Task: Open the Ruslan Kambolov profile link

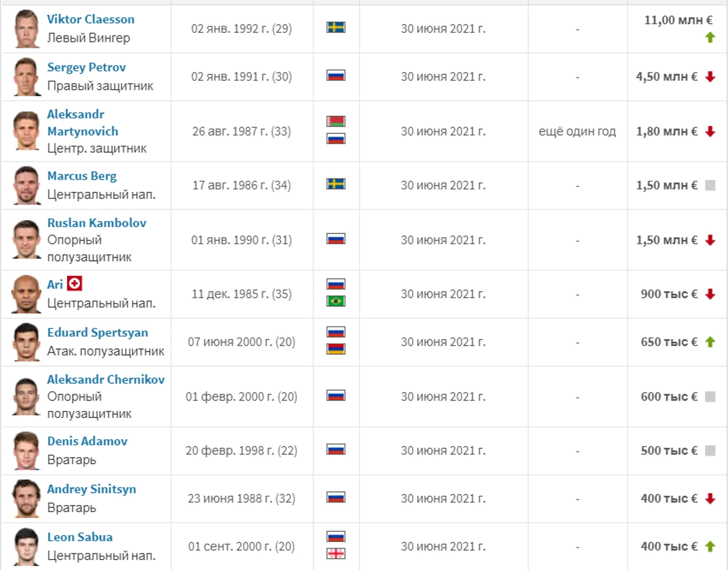Action: [97, 223]
